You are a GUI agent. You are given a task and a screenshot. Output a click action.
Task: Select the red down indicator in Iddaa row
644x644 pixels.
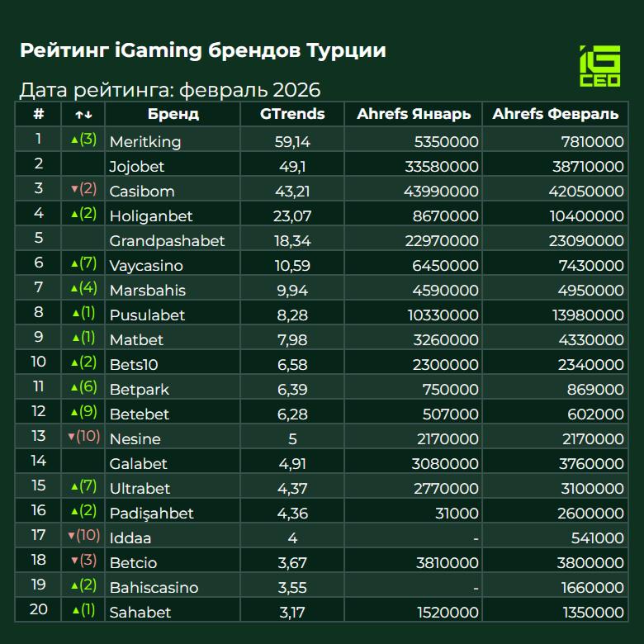click(71, 535)
